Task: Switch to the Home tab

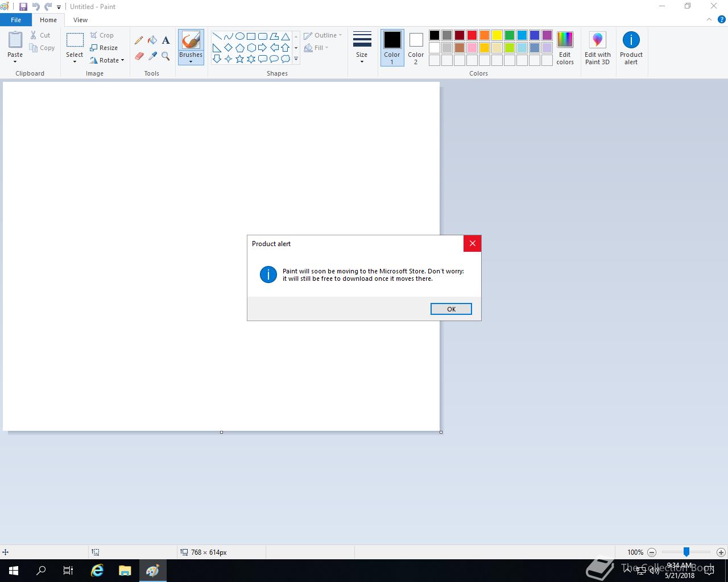Action: click(48, 20)
